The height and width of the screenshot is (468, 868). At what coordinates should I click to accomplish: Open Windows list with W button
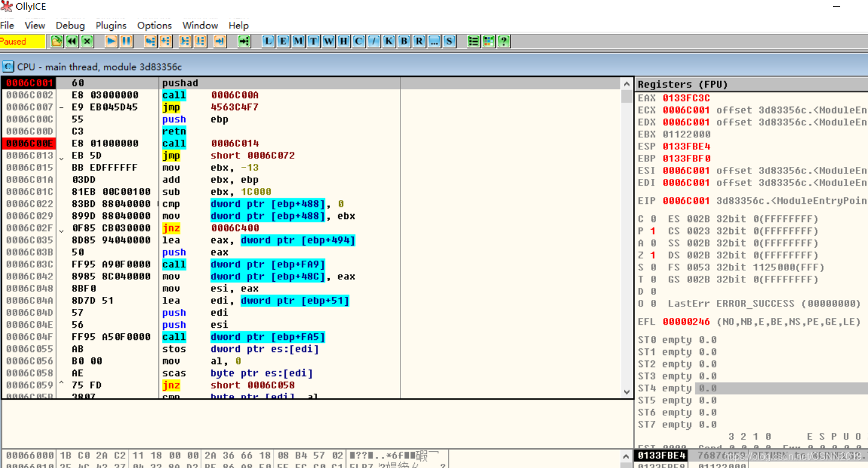328,41
